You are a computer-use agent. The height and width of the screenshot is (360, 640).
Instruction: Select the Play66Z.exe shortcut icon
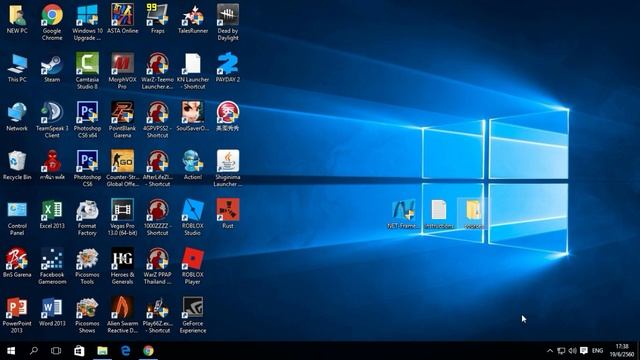[157, 315]
